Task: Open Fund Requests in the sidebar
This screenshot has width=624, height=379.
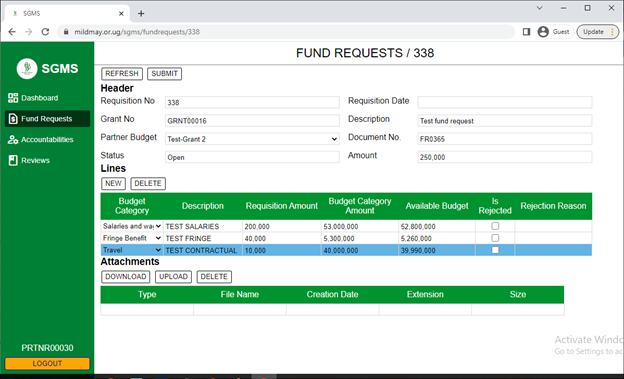Action: pyautogui.click(x=47, y=119)
